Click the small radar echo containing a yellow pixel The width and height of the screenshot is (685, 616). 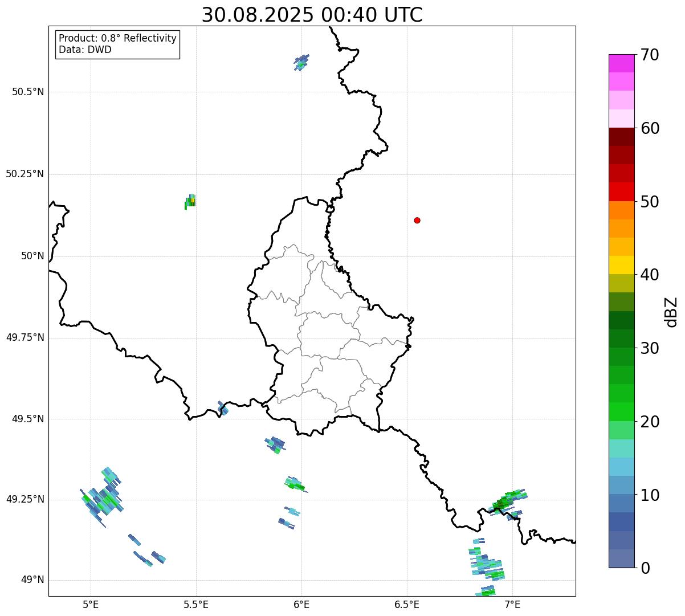point(190,201)
